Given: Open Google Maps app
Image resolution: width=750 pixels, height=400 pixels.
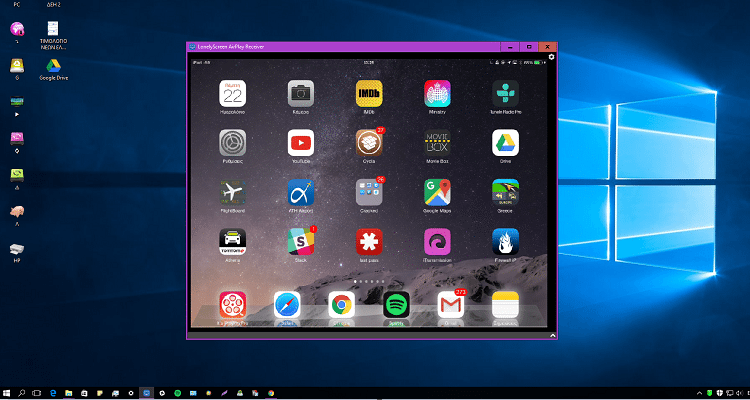Looking at the screenshot, I should pyautogui.click(x=436, y=192).
